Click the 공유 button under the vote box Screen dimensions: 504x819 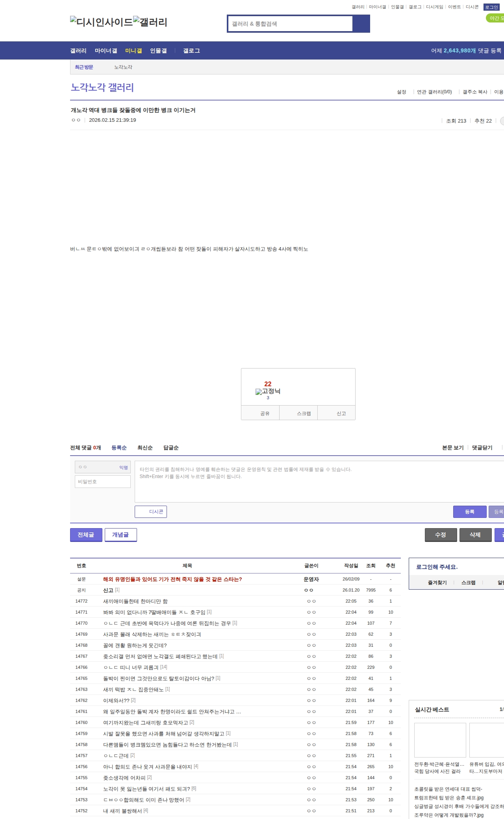[x=260, y=413]
